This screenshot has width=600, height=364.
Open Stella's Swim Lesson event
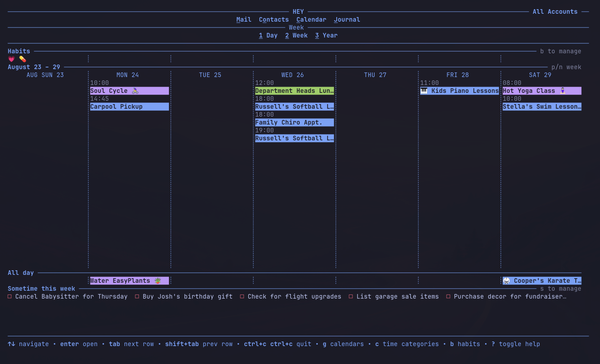coord(542,107)
